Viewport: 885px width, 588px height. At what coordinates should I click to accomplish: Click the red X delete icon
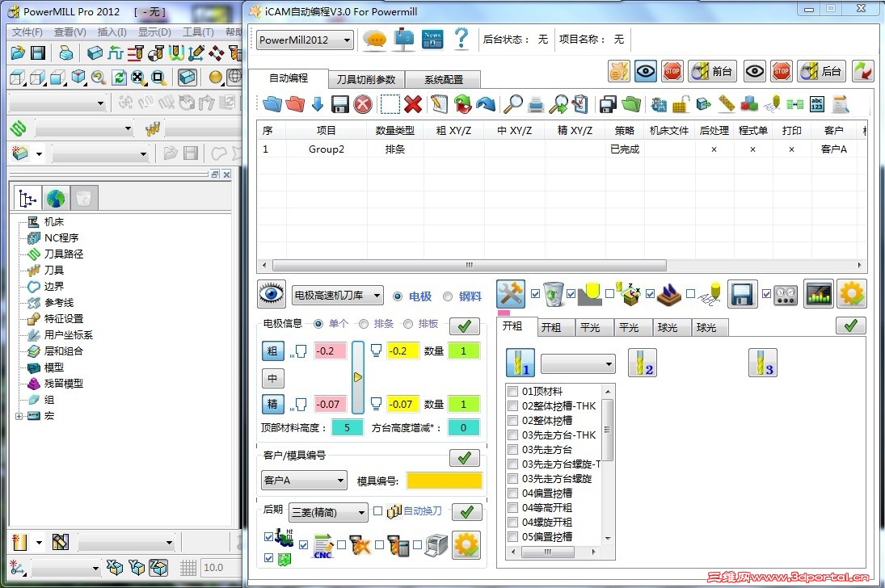(x=413, y=104)
